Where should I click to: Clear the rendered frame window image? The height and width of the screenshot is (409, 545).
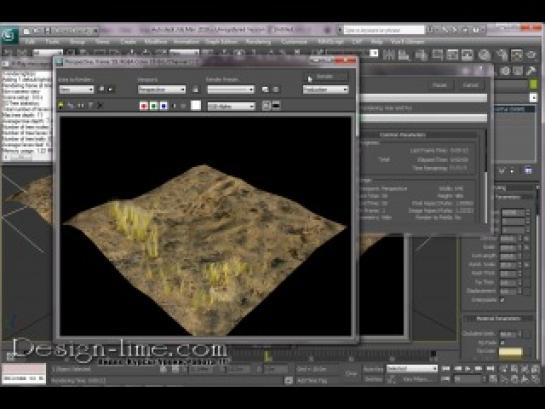pos(100,105)
